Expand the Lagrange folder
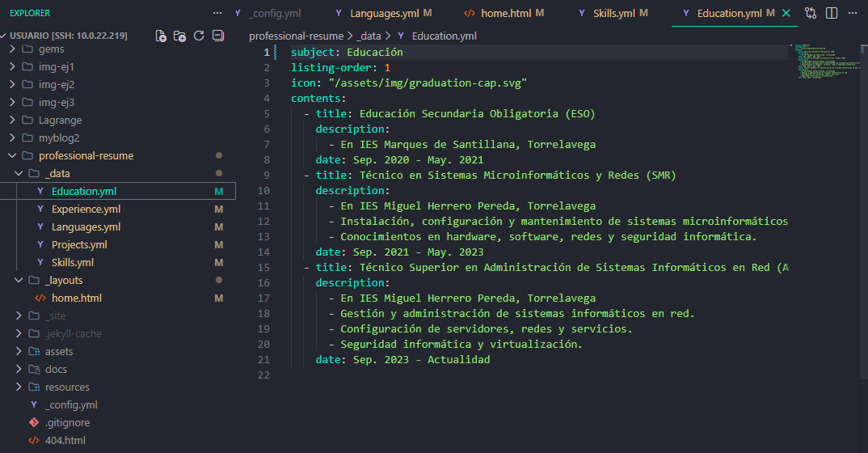Image resolution: width=868 pixels, height=453 pixels. tap(13, 120)
